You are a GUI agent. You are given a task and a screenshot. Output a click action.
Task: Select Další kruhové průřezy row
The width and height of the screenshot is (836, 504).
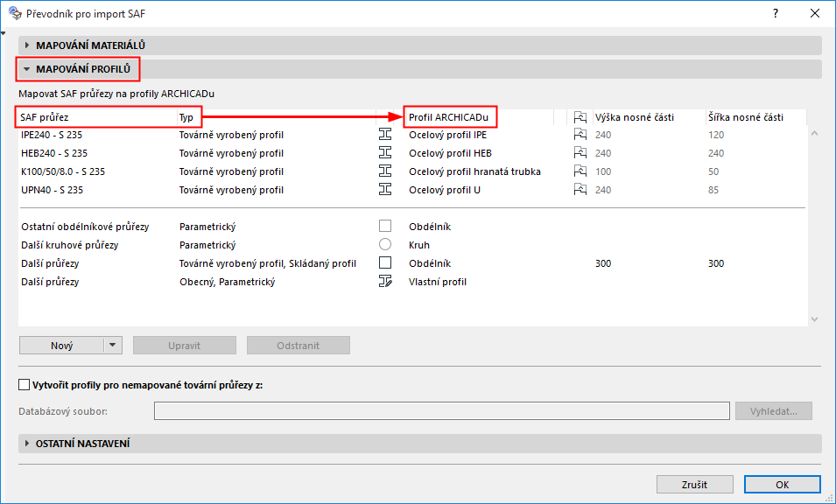[x=412, y=245]
